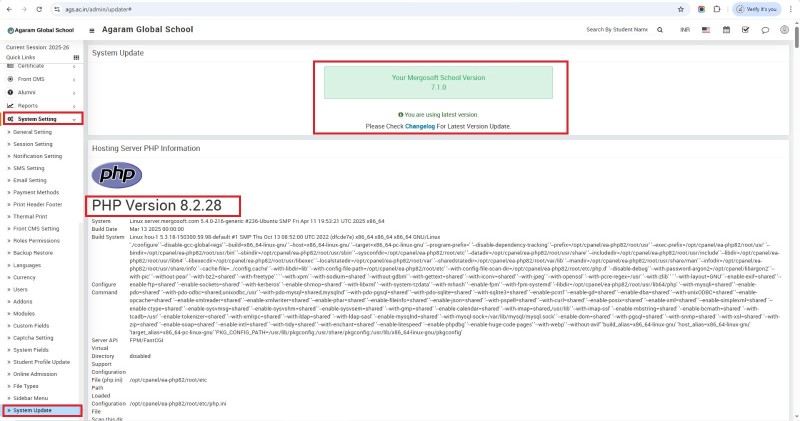Viewport: 800px width, 421px height.
Task: Open Student Profile Update submenu item
Action: point(41,362)
